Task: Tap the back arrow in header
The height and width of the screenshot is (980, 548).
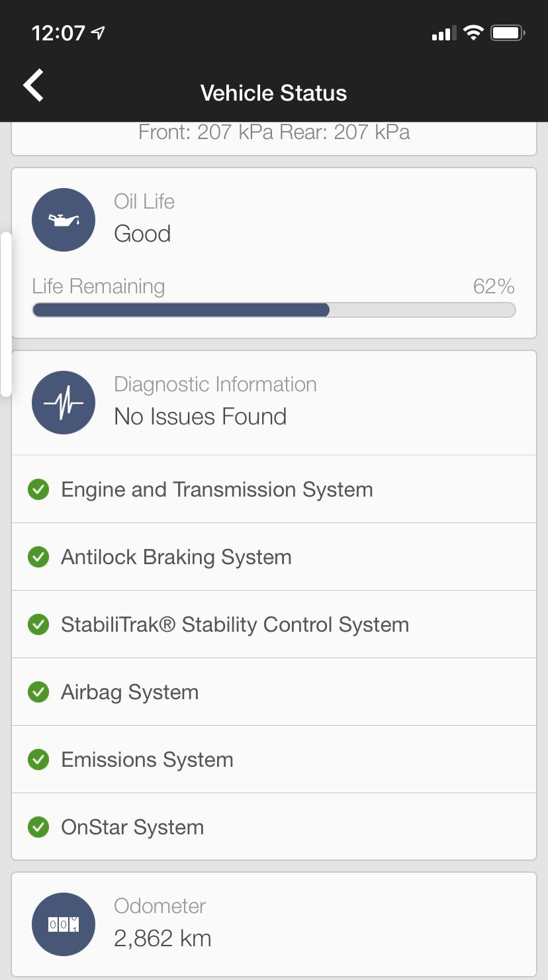Action: (x=33, y=85)
